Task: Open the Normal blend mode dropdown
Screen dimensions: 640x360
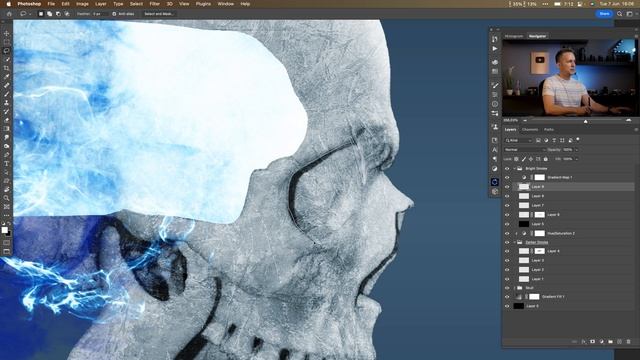Action: coord(524,150)
